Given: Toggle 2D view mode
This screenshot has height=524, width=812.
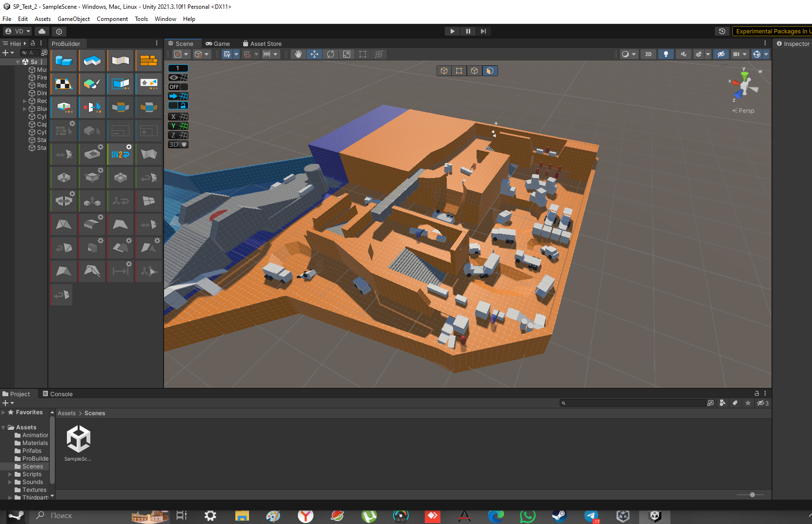Looking at the screenshot, I should point(648,54).
